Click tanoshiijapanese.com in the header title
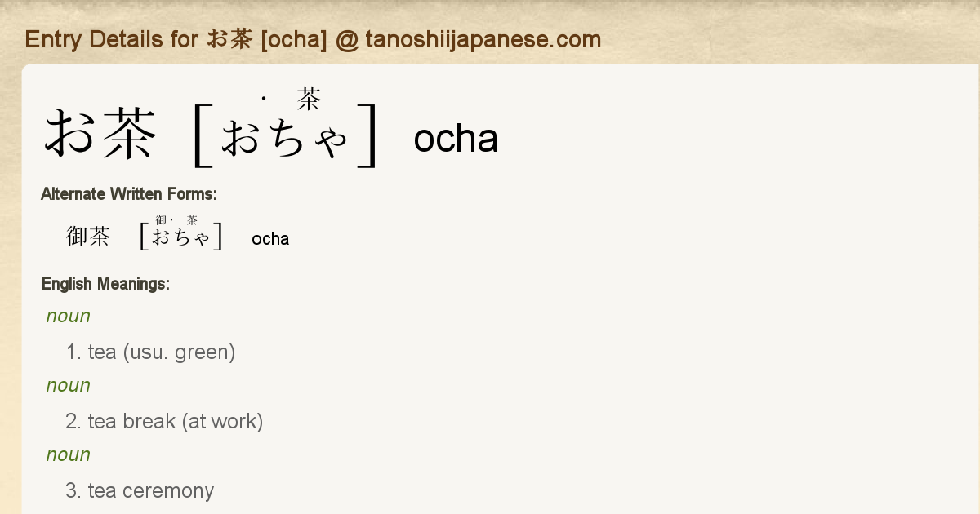Image resolution: width=980 pixels, height=514 pixels. (483, 39)
